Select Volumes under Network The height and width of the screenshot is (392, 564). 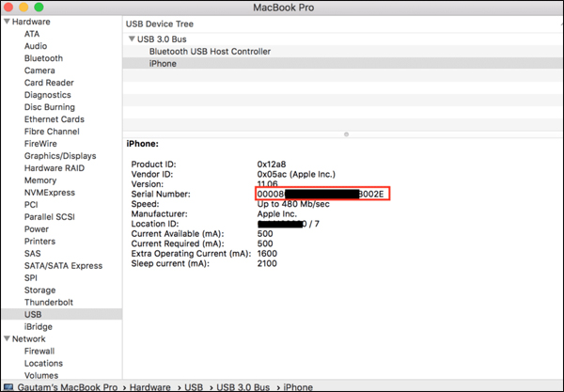(x=41, y=375)
